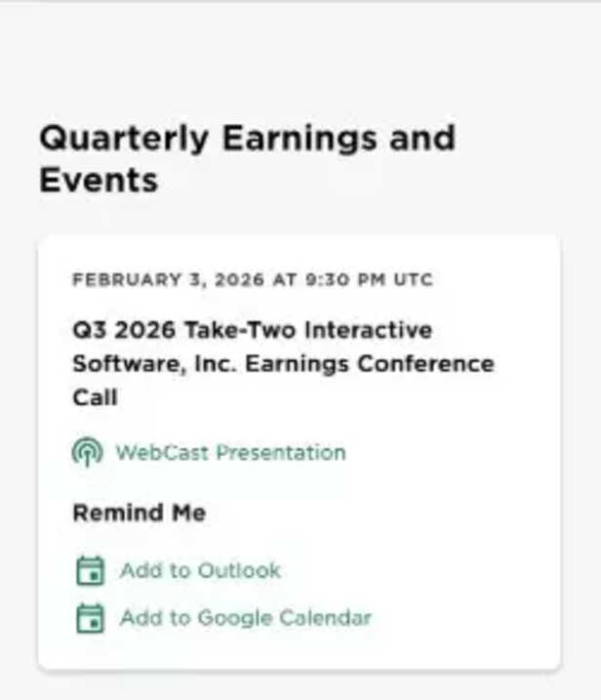This screenshot has width=601, height=700.
Task: Select the Q3 2026 Take-Two earnings call title
Action: click(283, 363)
